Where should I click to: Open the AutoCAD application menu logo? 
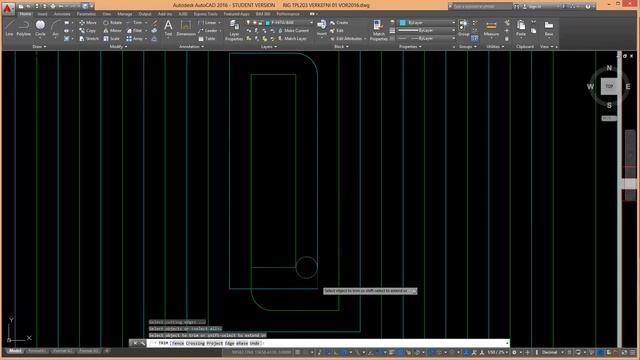(x=8, y=8)
